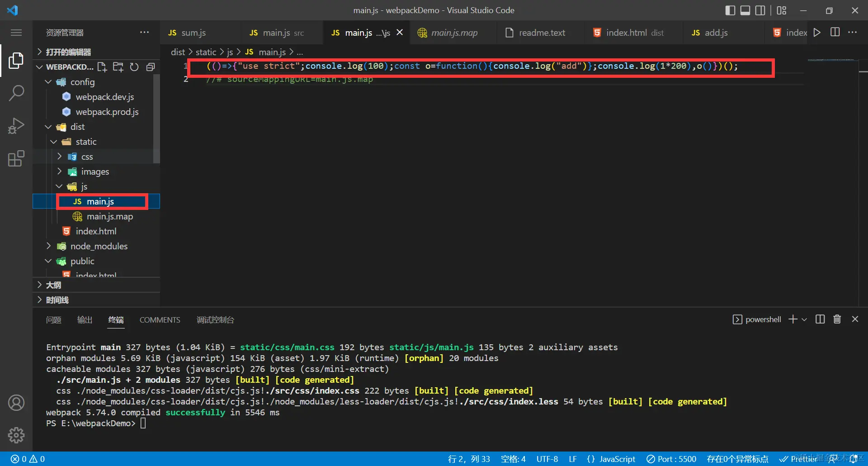Open the Accounts menu icon
This screenshot has width=868, height=466.
coord(16,403)
